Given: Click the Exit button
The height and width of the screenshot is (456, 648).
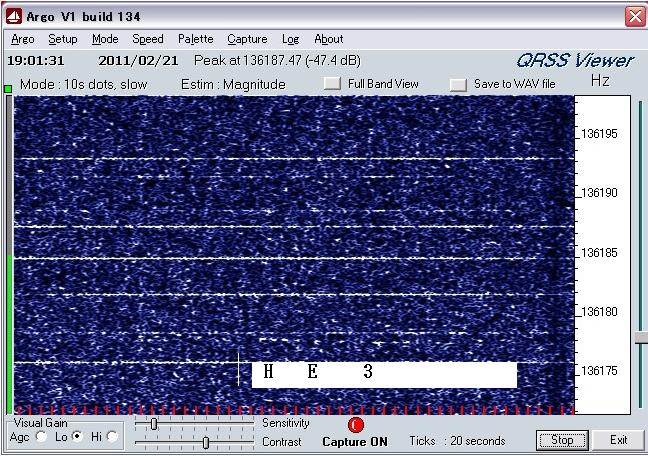Looking at the screenshot, I should tap(619, 440).
